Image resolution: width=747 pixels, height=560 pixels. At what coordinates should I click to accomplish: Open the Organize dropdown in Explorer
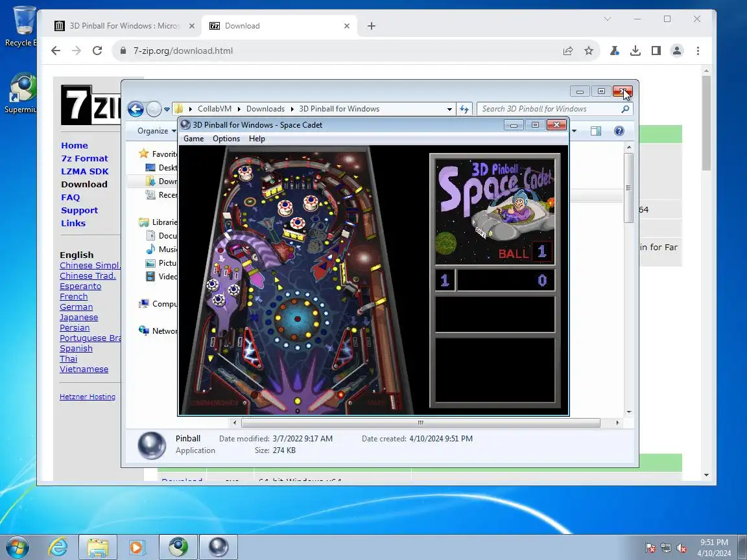157,131
